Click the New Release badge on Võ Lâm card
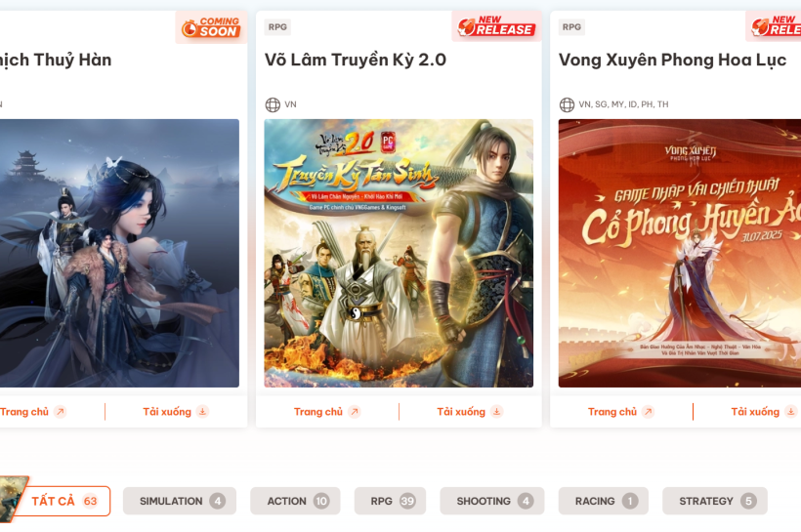Image resolution: width=801 pixels, height=532 pixels. tap(496, 26)
